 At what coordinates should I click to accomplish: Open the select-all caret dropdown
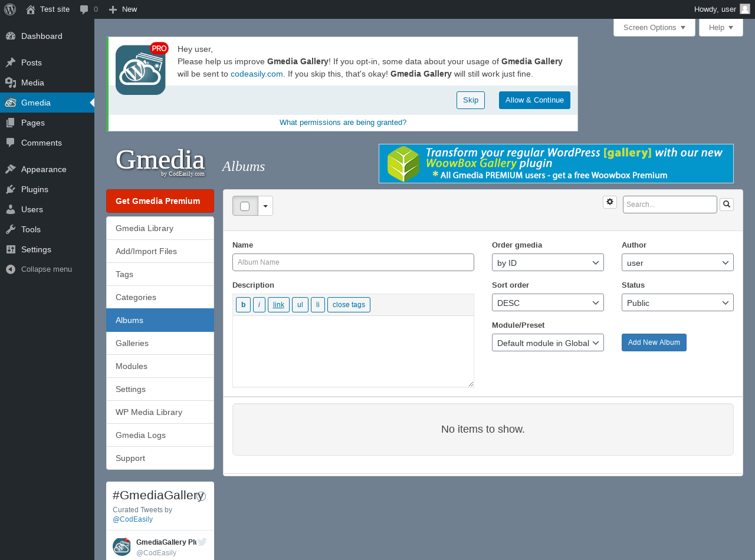(x=265, y=206)
